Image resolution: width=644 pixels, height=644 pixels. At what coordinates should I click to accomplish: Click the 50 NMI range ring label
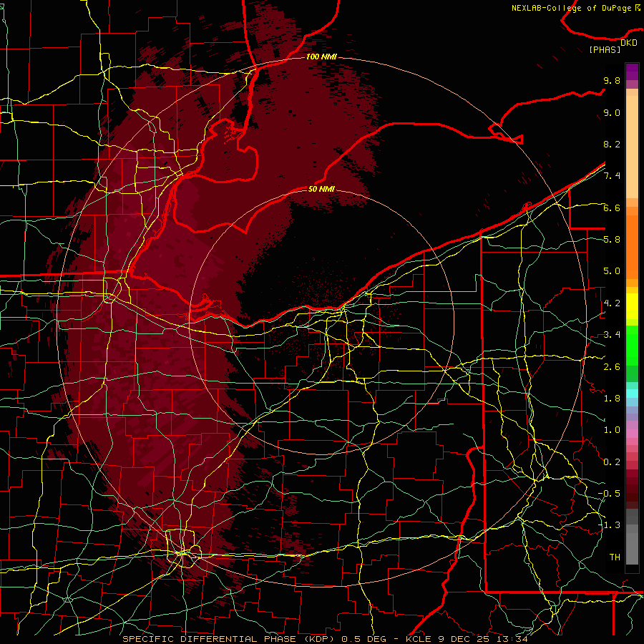click(x=321, y=189)
